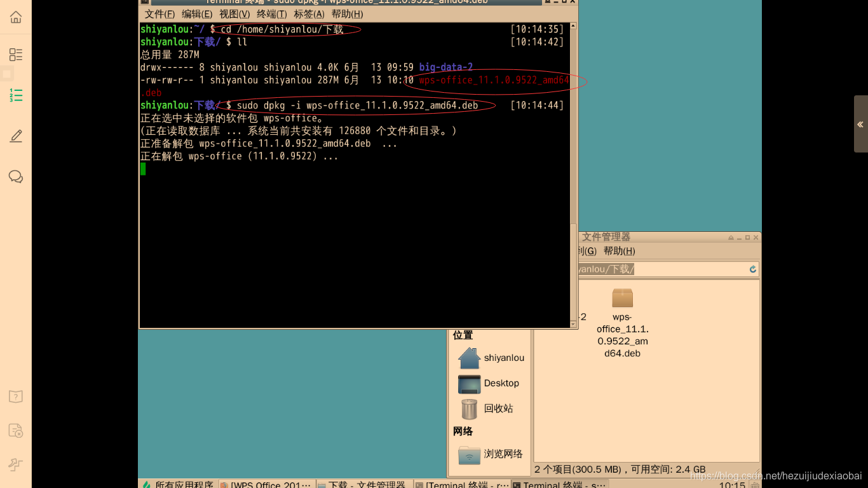Open the pencil notes icon in sidebar
This screenshot has height=488, width=868.
16,136
